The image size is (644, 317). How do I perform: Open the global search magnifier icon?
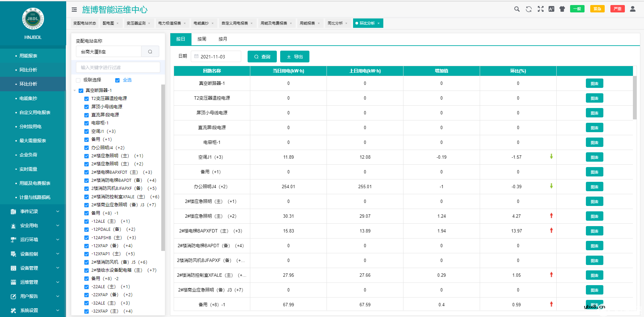pos(517,9)
